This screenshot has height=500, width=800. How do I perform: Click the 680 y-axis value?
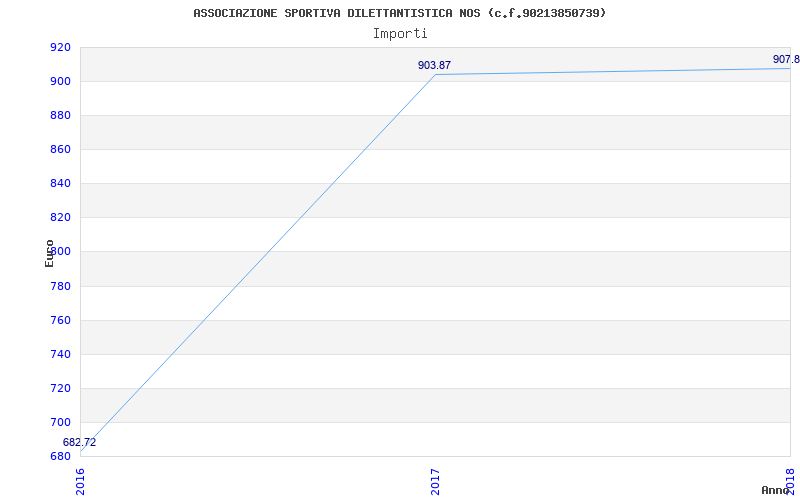(60, 456)
